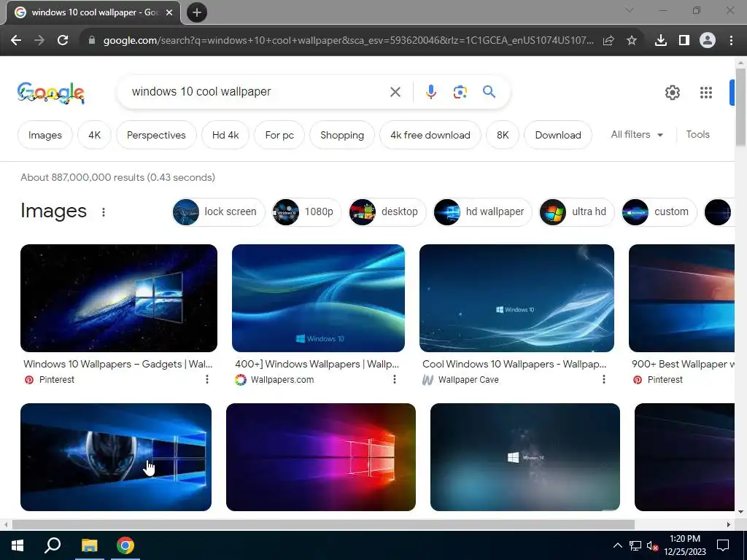Select the 4K filter chip
The width and height of the screenshot is (747, 560).
(x=94, y=135)
